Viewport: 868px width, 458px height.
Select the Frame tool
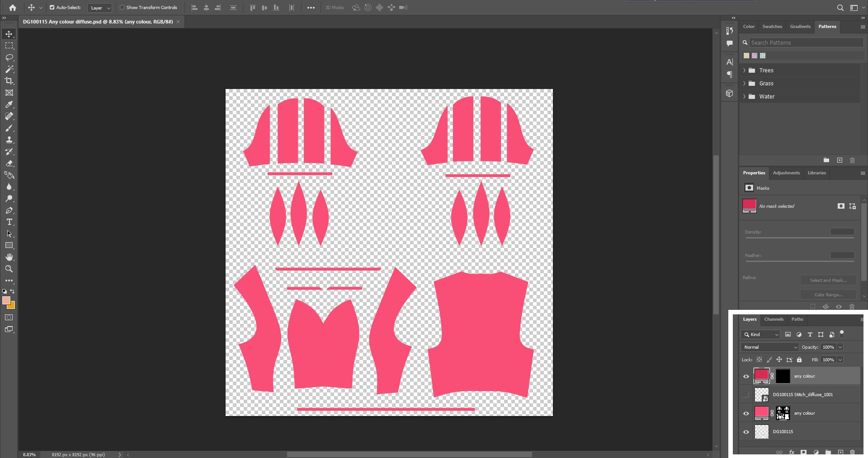(x=9, y=93)
